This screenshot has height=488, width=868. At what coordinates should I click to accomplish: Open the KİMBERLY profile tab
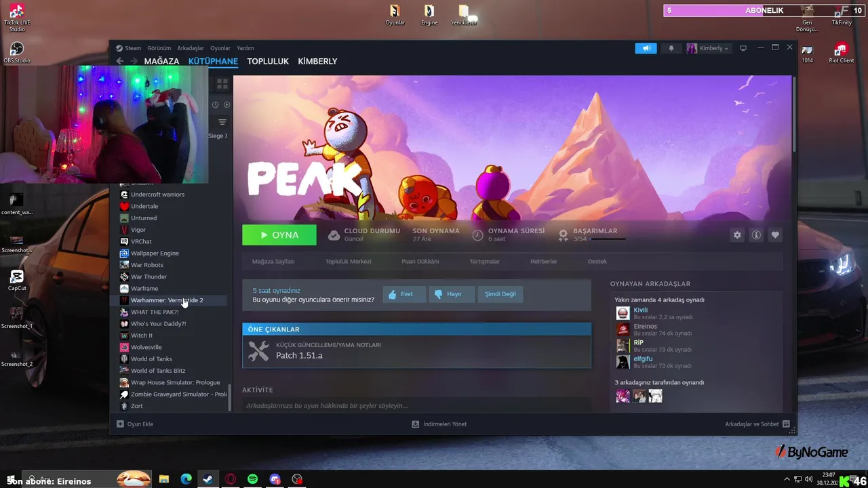[x=317, y=61]
